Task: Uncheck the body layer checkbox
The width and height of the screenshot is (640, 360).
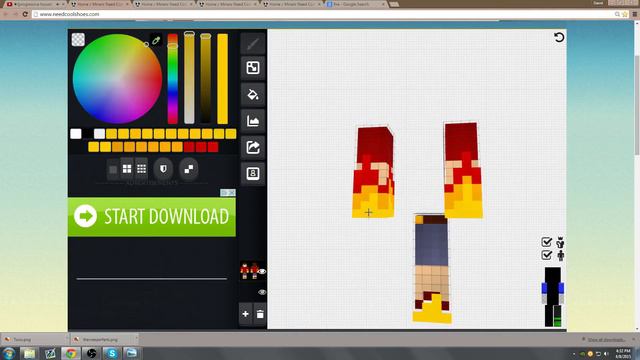Action: pyautogui.click(x=547, y=255)
